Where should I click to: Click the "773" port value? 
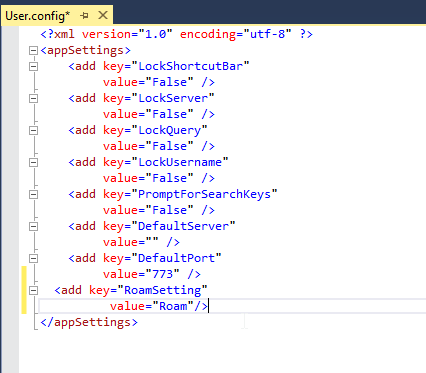pyautogui.click(x=162, y=274)
